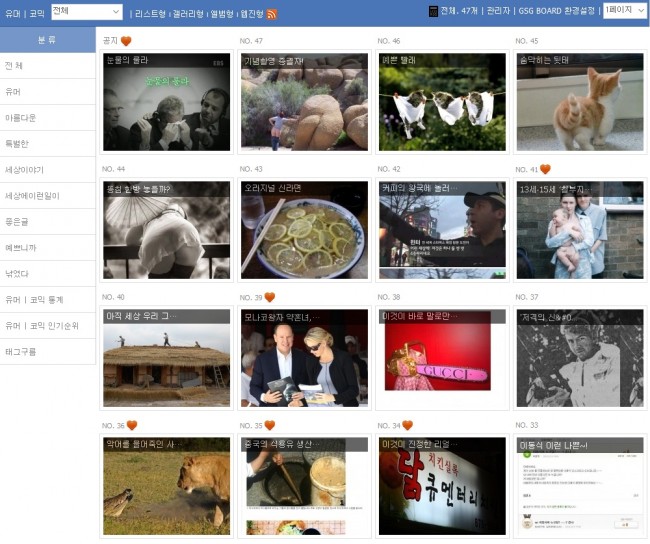Open post NO. 43 오리지널 신라면 thumbnail
This screenshot has width=650, height=544.
[x=304, y=230]
